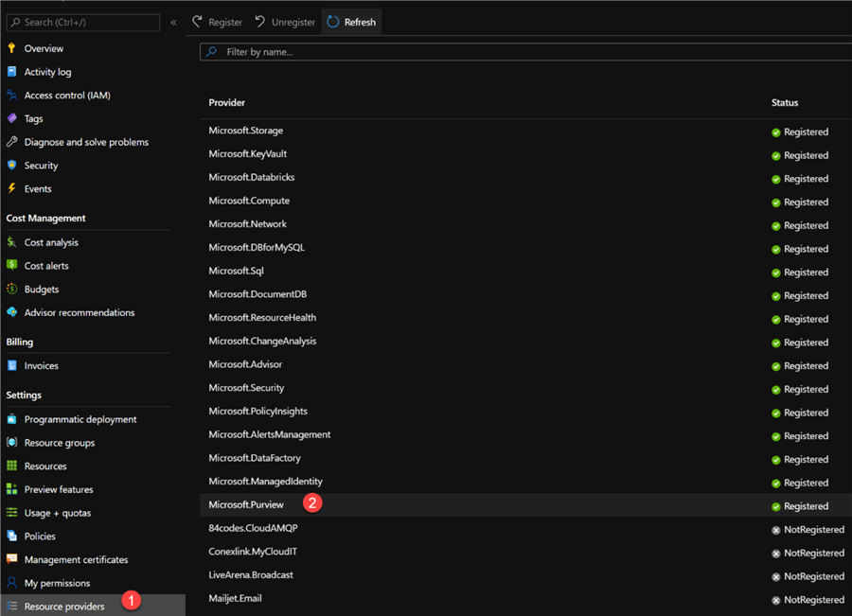Image resolution: width=852 pixels, height=616 pixels.
Task: Select the 84codes.CloudAMQP provider row
Action: click(253, 528)
